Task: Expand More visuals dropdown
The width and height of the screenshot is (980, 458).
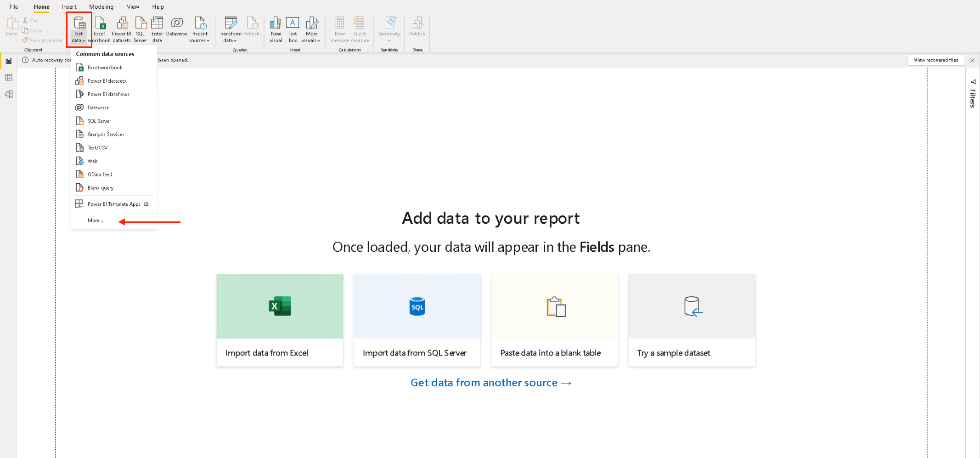Action: (x=311, y=29)
